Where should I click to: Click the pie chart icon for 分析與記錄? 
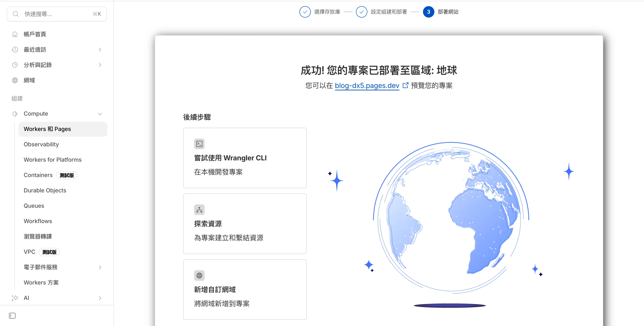point(15,65)
